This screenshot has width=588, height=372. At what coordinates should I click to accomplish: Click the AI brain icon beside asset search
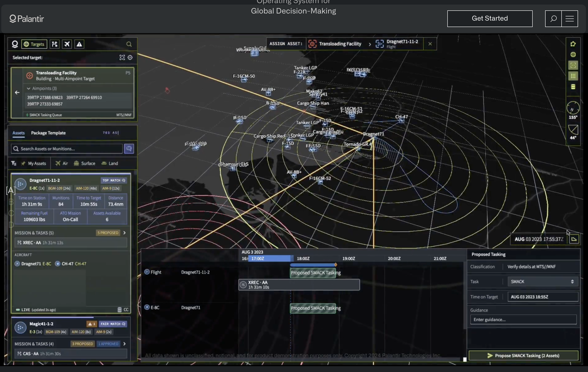click(129, 149)
